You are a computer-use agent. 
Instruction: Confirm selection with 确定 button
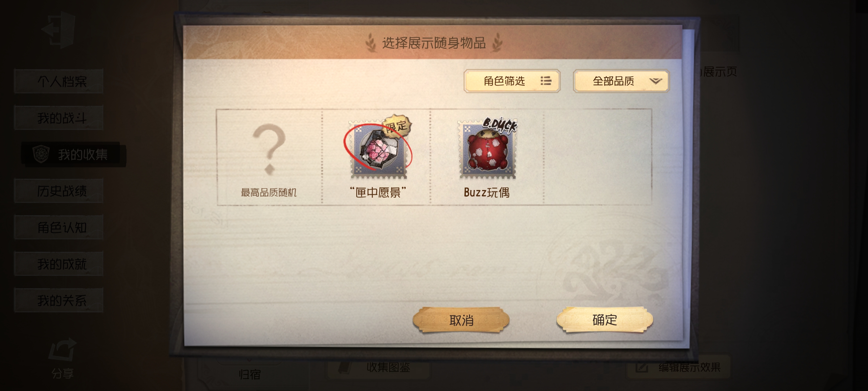605,320
